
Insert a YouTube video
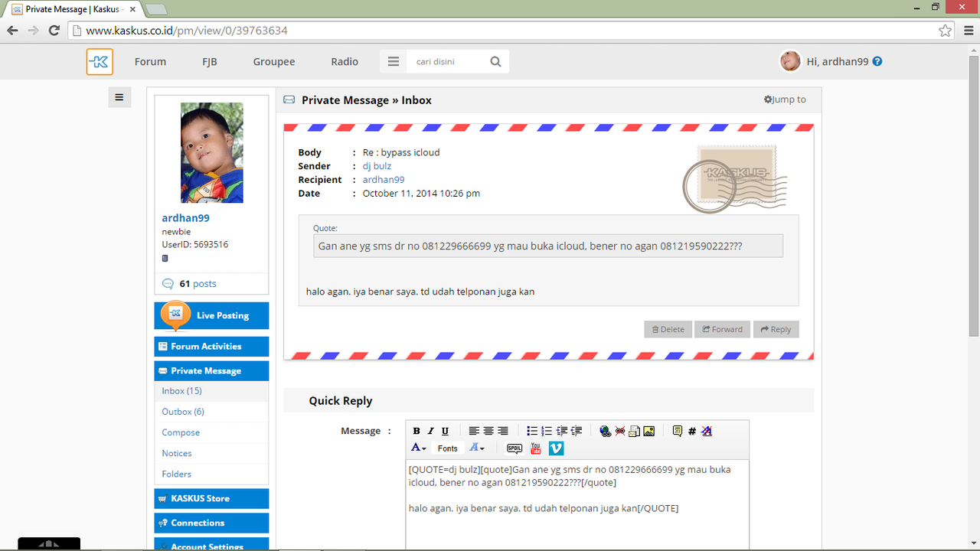tap(535, 448)
